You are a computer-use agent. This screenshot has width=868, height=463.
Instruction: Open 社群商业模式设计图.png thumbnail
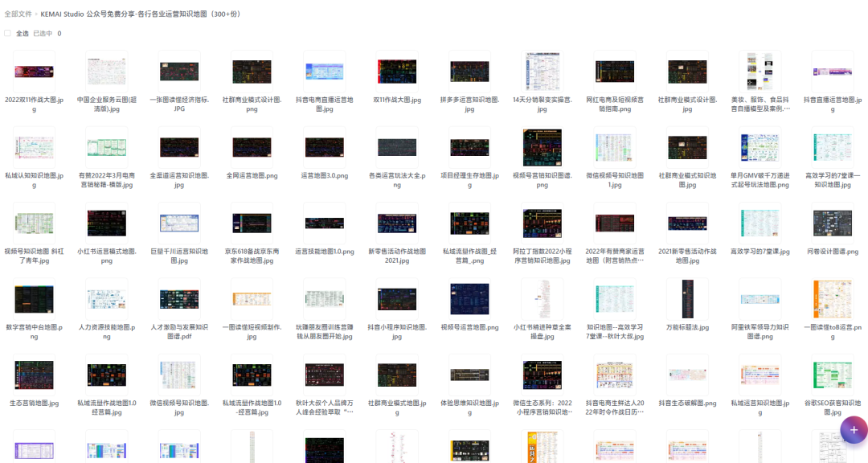pos(252,72)
